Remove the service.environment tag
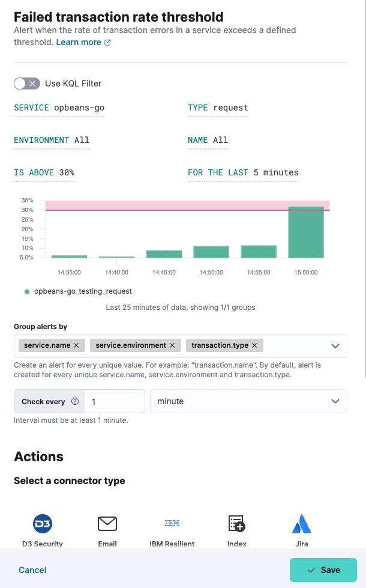This screenshot has height=588, width=366. tap(172, 345)
